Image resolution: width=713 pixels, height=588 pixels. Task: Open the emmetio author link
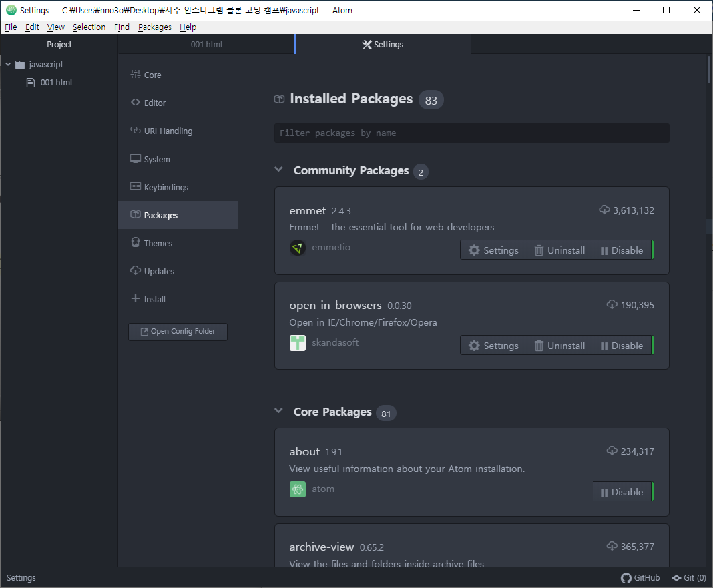[x=331, y=248]
